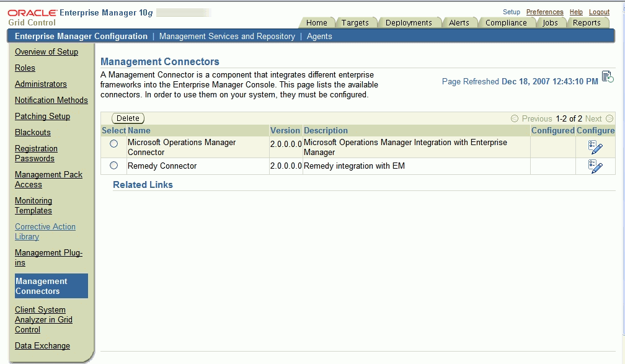Screen dimensions: 625x364
Task: Open the Setup link
Action: pos(511,12)
